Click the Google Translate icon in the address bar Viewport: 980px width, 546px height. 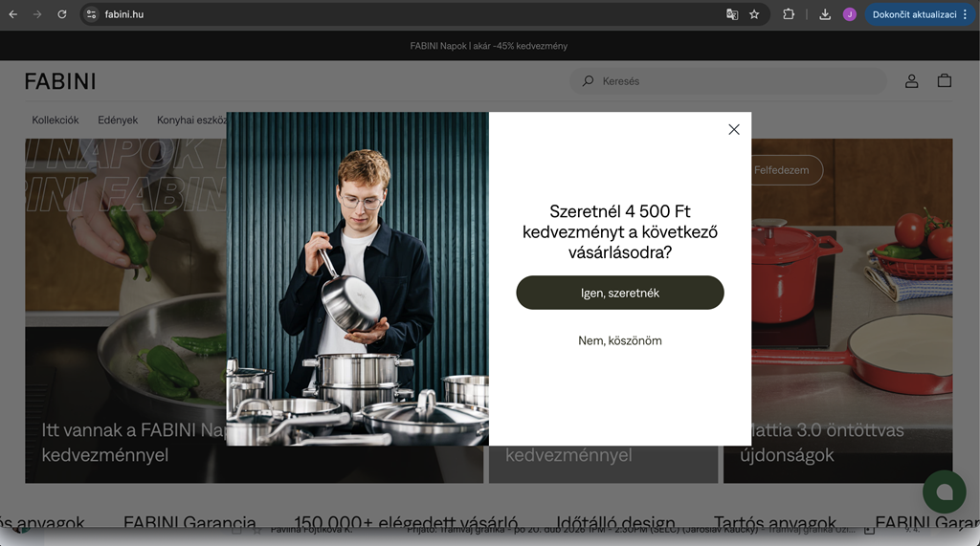tap(732, 14)
